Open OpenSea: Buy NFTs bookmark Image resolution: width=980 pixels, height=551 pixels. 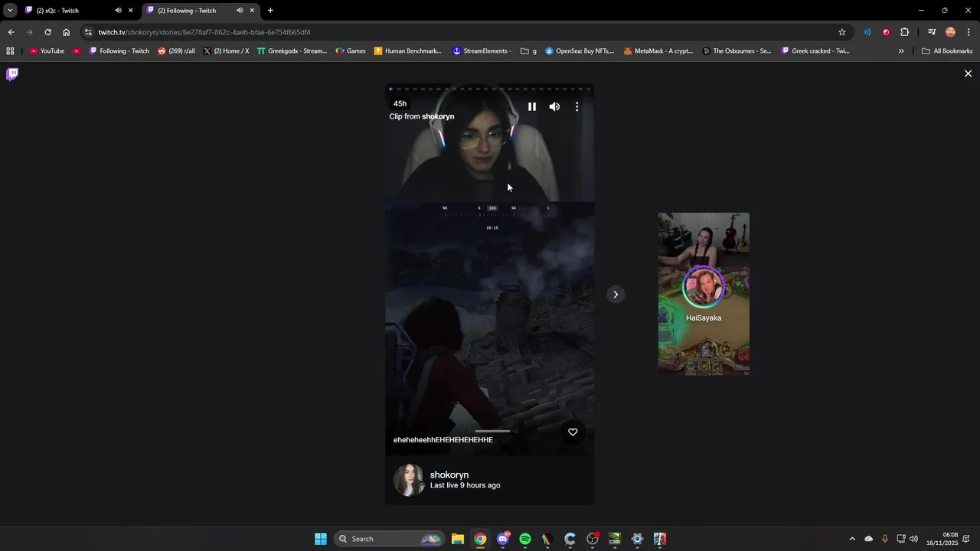pyautogui.click(x=580, y=51)
